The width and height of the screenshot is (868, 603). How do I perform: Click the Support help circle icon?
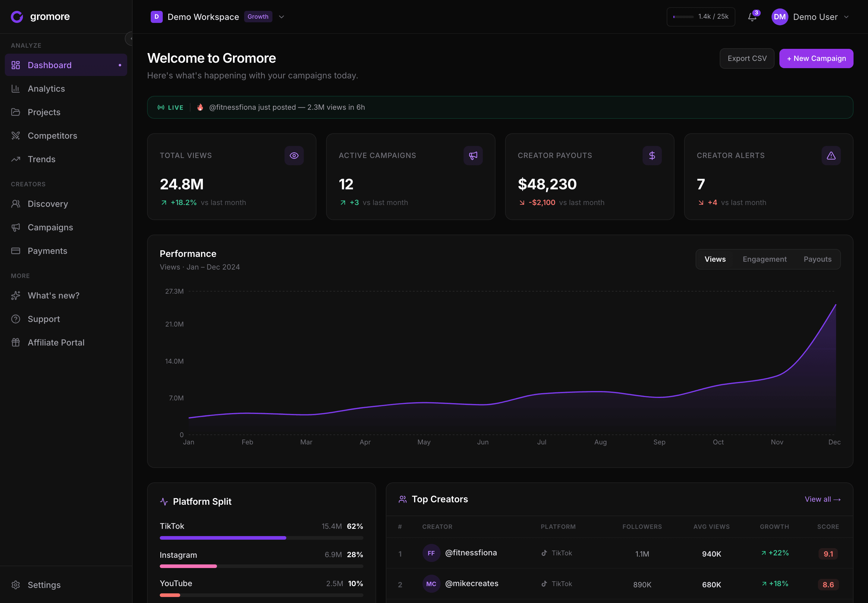(x=15, y=319)
